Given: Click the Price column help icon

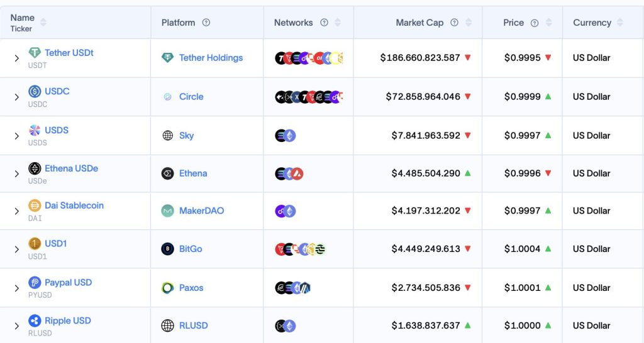Looking at the screenshot, I should click(535, 23).
